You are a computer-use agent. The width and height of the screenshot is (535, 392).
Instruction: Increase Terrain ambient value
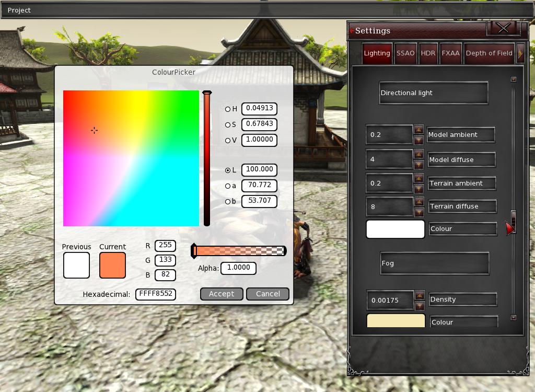(x=419, y=178)
